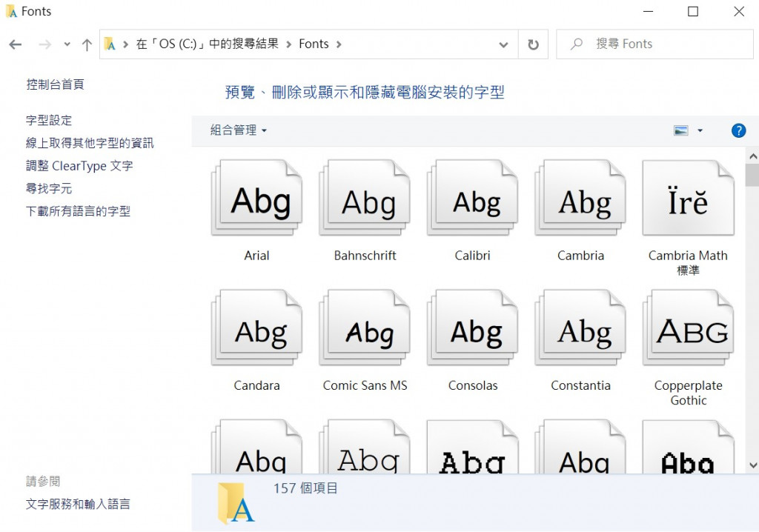
Task: Select the Copperplate Gothic font icon
Action: coord(689,327)
